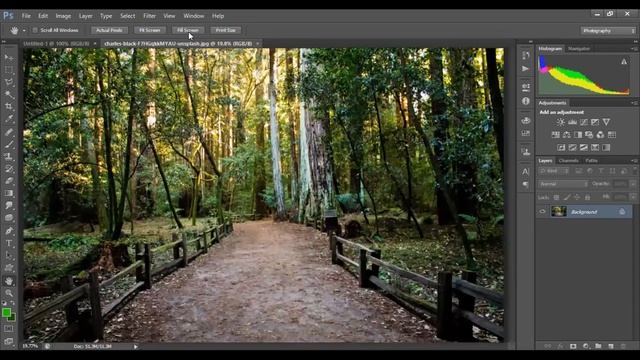Click the Actual Pixels button
This screenshot has width=640, height=360.
tap(109, 30)
